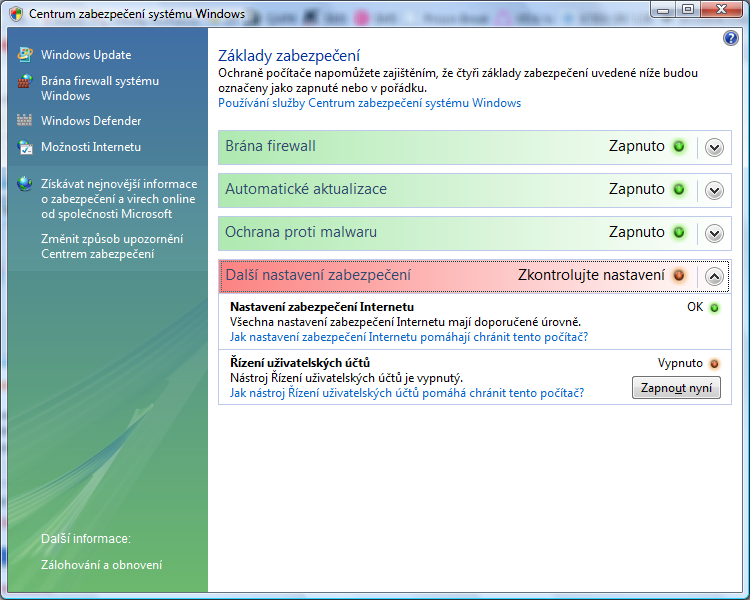Click green OK indicator for Nastavení zabezpečení Internetu
Image resolution: width=750 pixels, height=600 pixels.
coord(714,308)
